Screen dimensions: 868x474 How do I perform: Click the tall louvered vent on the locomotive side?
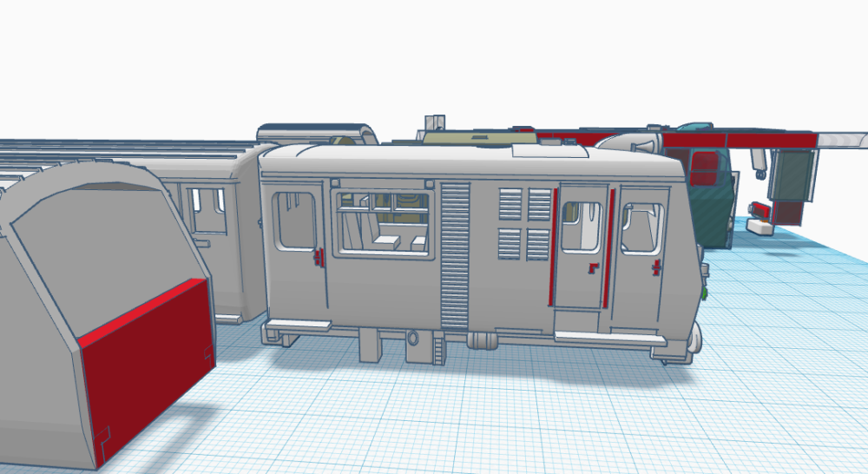pyautogui.click(x=456, y=253)
